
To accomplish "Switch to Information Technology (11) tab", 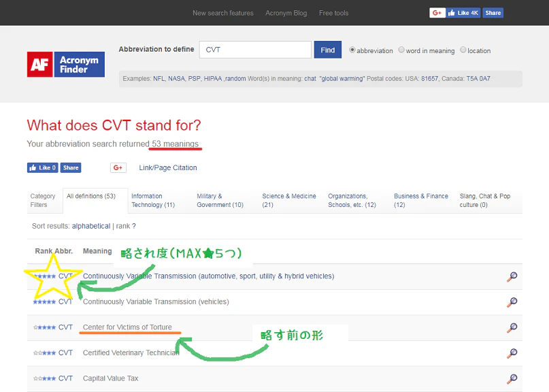I will point(153,200).
